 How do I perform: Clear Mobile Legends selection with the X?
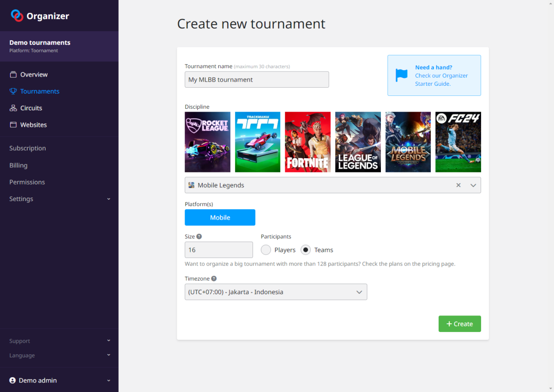pos(458,185)
